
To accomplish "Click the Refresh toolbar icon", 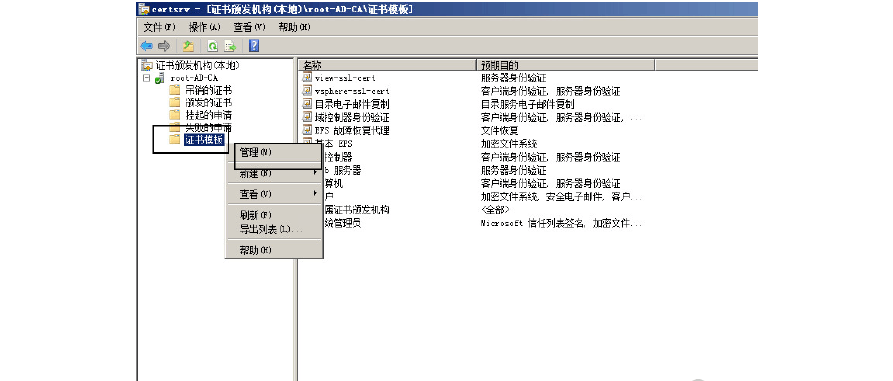I will tap(212, 46).
